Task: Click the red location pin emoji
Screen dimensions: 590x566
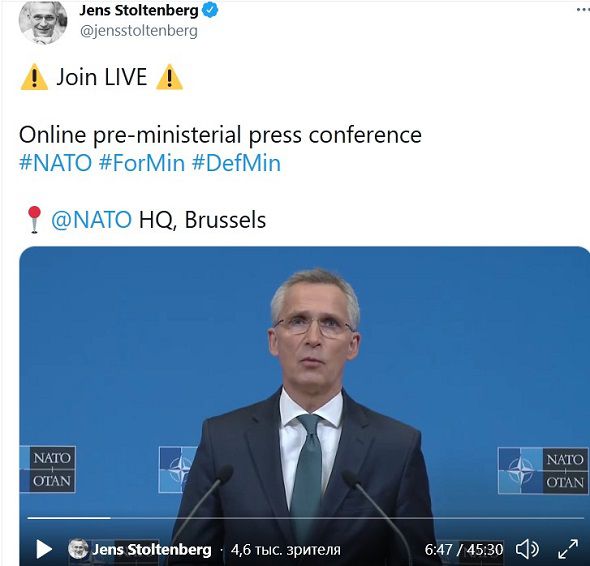Action: [x=34, y=220]
